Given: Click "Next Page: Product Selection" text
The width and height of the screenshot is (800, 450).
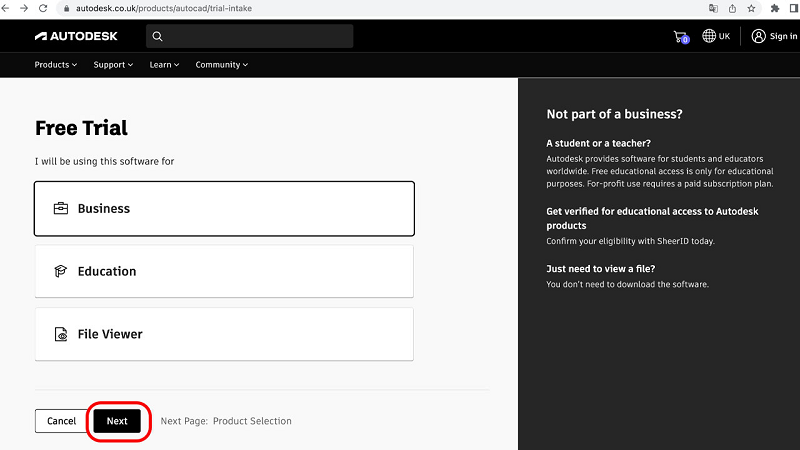Looking at the screenshot, I should pyautogui.click(x=226, y=421).
